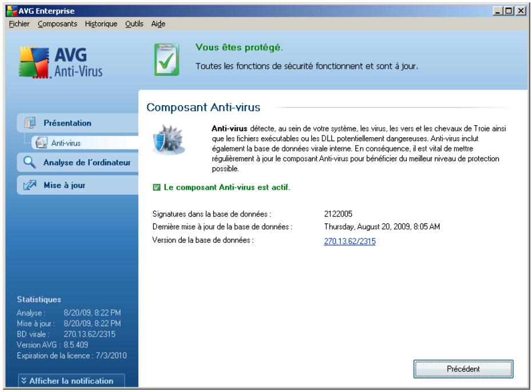This screenshot has height=392, width=532.
Task: Click the Anti-virus shield component icon
Action: (x=169, y=140)
